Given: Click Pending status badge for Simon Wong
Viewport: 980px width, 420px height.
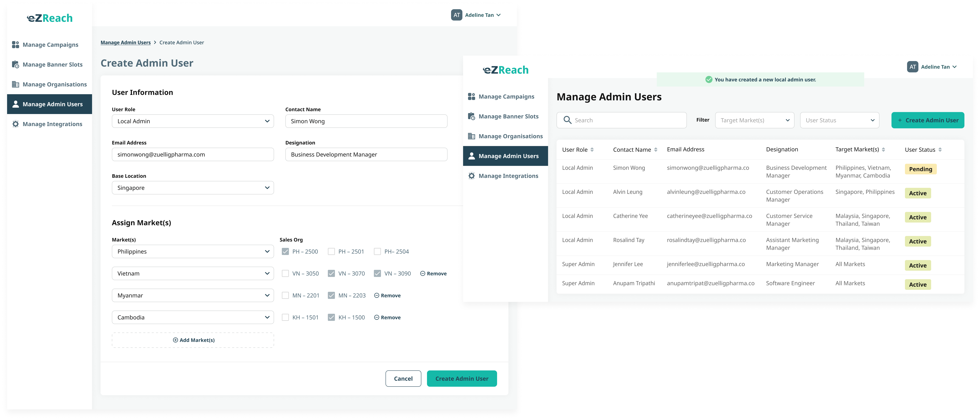Looking at the screenshot, I should [x=921, y=169].
